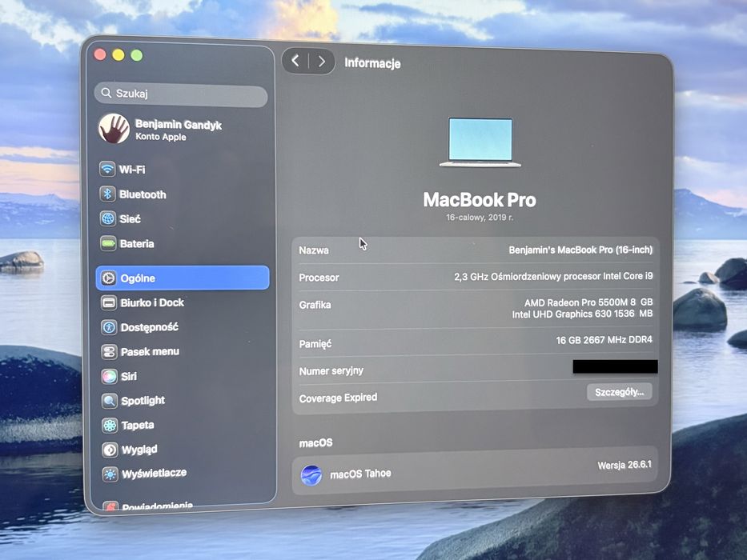The height and width of the screenshot is (560, 747).
Task: Click the green full-screen window button
Action: (137, 55)
